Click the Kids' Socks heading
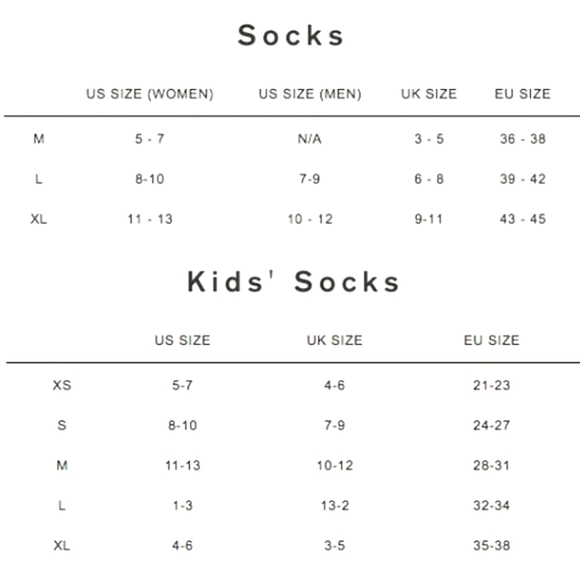The width and height of the screenshot is (580, 580). click(x=293, y=282)
